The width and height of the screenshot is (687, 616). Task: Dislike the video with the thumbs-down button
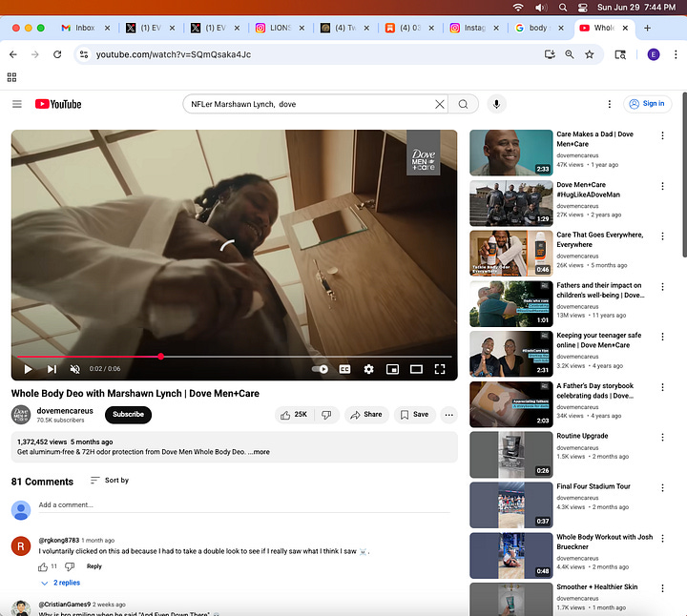click(x=327, y=415)
